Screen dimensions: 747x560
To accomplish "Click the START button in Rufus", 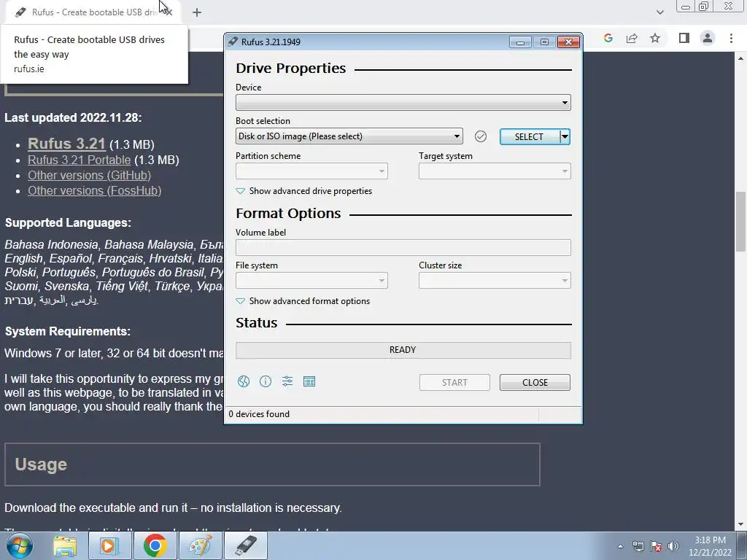I will [454, 382].
